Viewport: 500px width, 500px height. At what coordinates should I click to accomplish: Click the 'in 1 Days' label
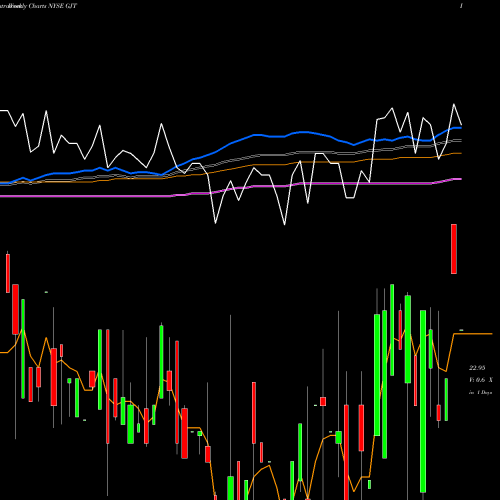tap(480, 393)
